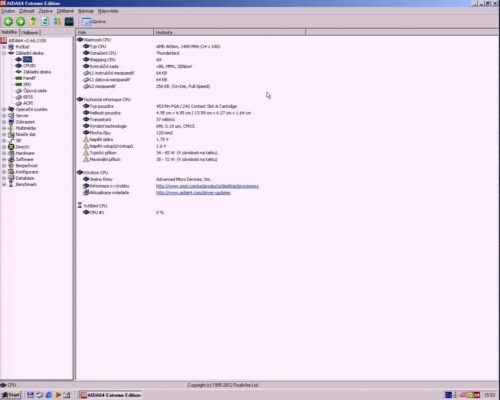Select the Základní deska child item

click(x=37, y=72)
